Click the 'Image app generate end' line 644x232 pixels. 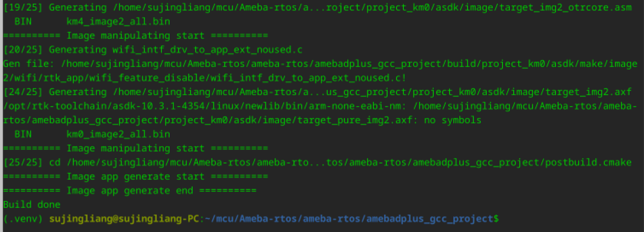coord(129,191)
